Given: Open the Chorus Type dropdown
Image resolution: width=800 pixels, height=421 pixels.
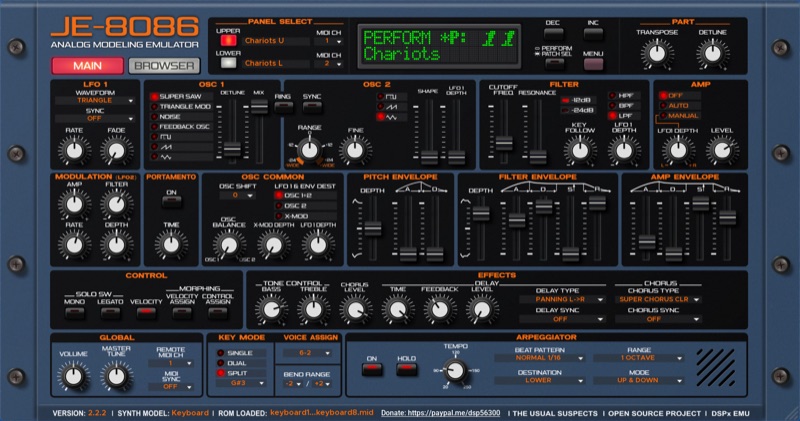Looking at the screenshot, I should (658, 300).
